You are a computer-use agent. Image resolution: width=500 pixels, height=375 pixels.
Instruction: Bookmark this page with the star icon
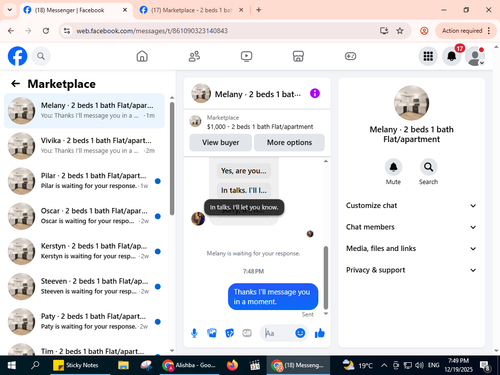pyautogui.click(x=400, y=31)
